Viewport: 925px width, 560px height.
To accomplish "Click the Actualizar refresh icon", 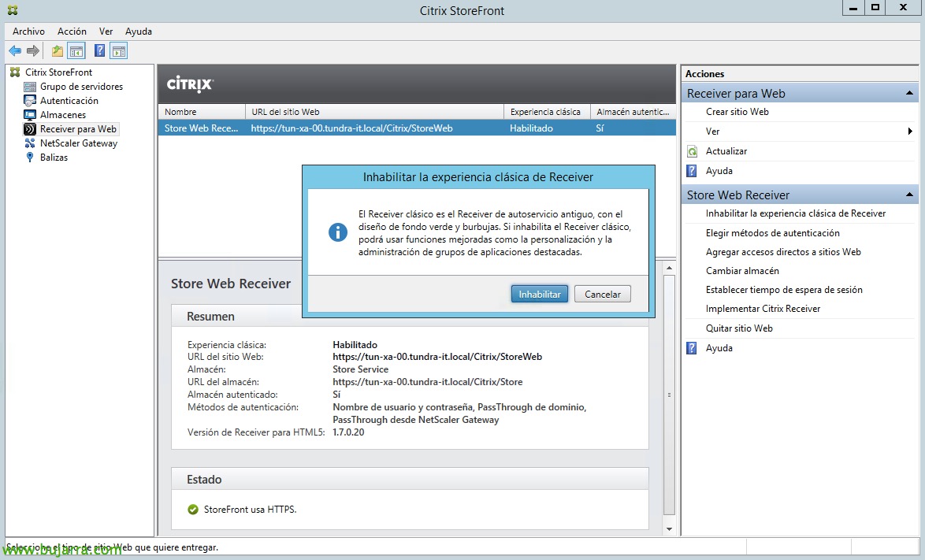I will pyautogui.click(x=692, y=151).
